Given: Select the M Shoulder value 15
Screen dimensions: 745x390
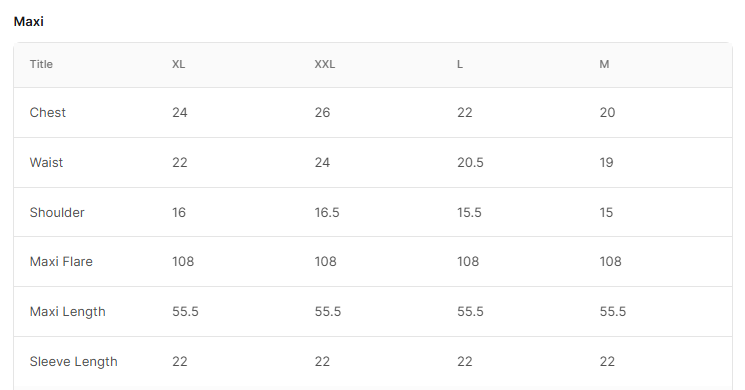Looking at the screenshot, I should (606, 212).
